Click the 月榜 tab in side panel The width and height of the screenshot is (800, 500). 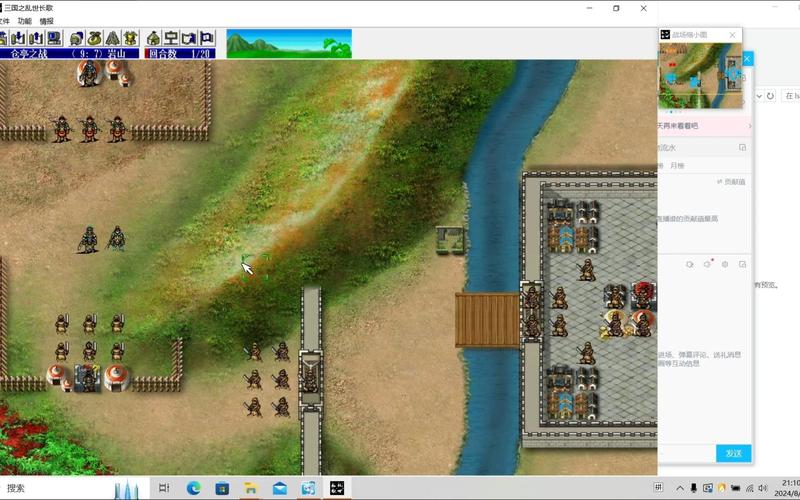[677, 165]
